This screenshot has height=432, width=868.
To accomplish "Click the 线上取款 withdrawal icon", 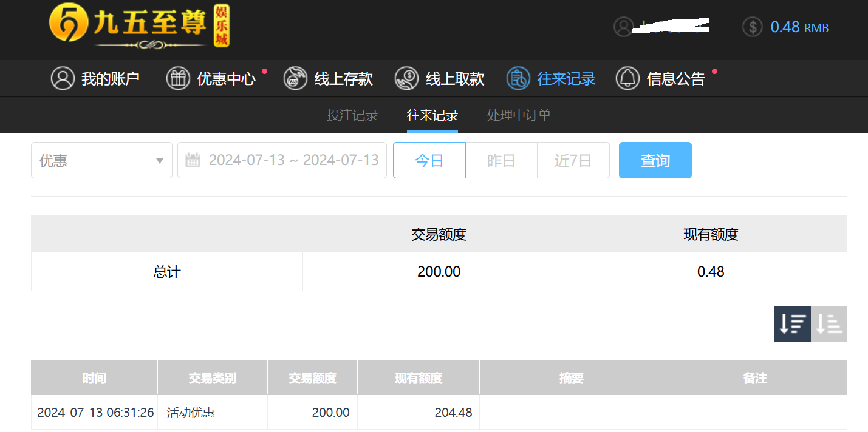I will 406,79.
